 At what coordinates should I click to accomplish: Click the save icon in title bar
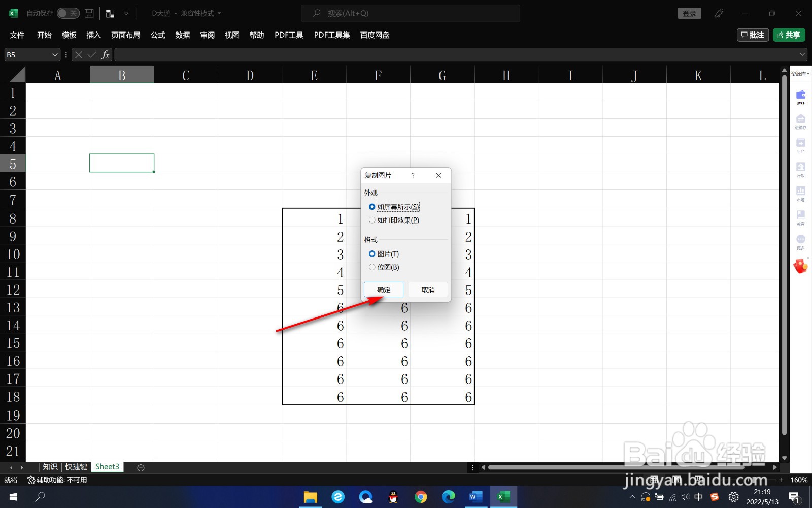point(89,13)
